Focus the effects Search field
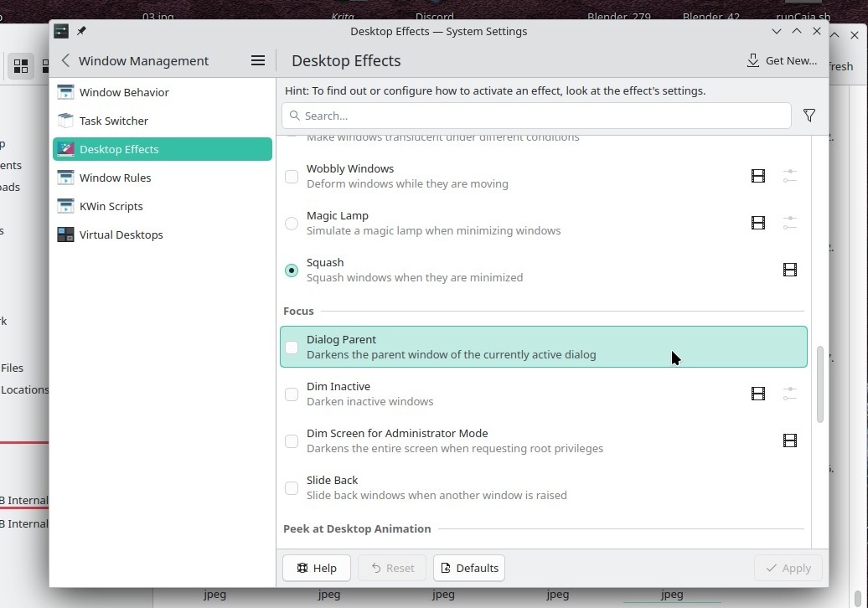The width and height of the screenshot is (868, 608). [536, 116]
